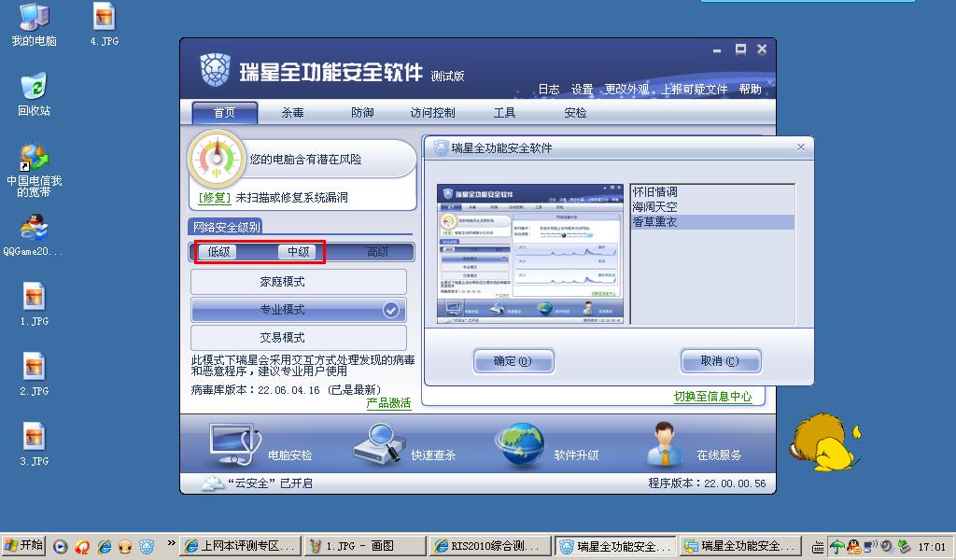
Task: Select 2.JPG file on desktop
Action: pyautogui.click(x=35, y=375)
